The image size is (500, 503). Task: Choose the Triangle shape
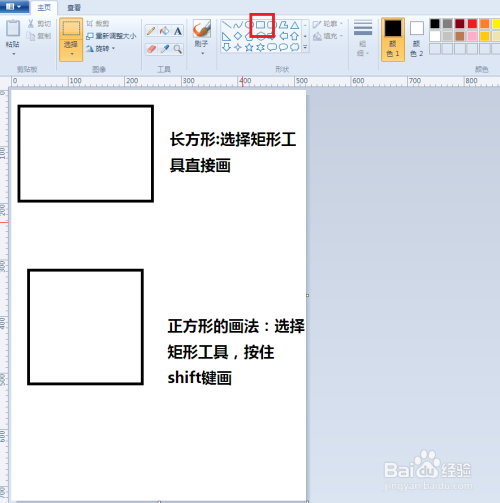click(295, 25)
